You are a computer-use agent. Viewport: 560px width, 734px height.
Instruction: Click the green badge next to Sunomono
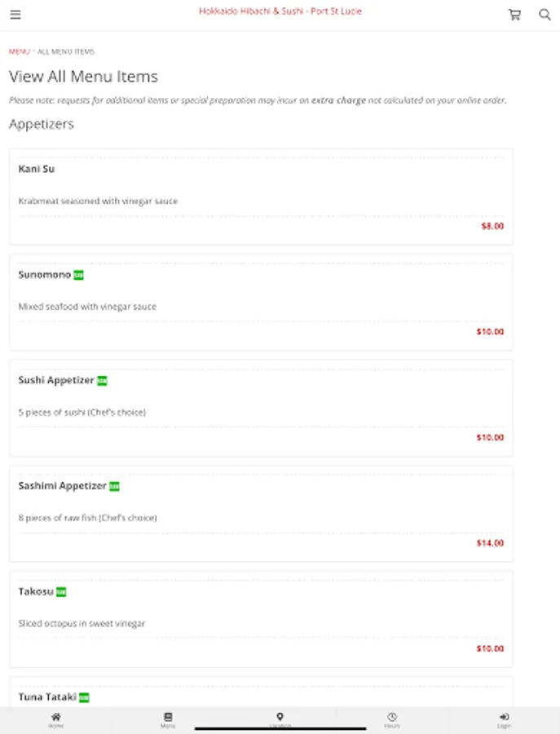[79, 276]
